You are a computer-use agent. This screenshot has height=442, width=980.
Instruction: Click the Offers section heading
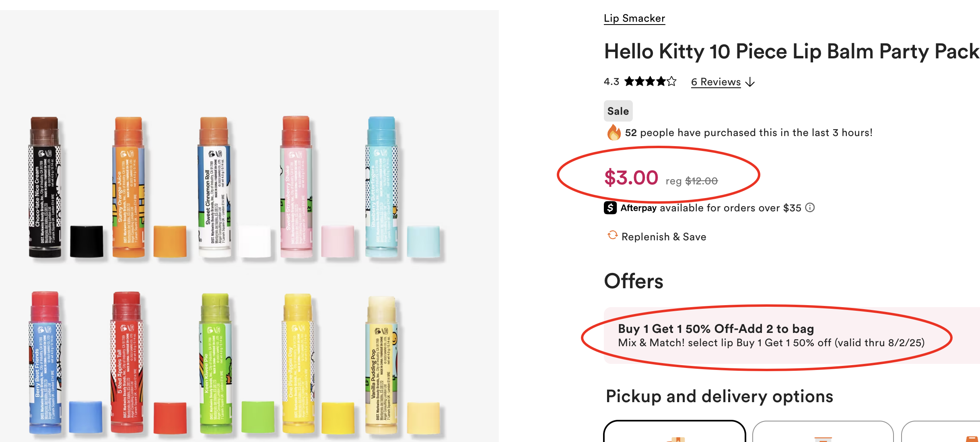(x=634, y=281)
